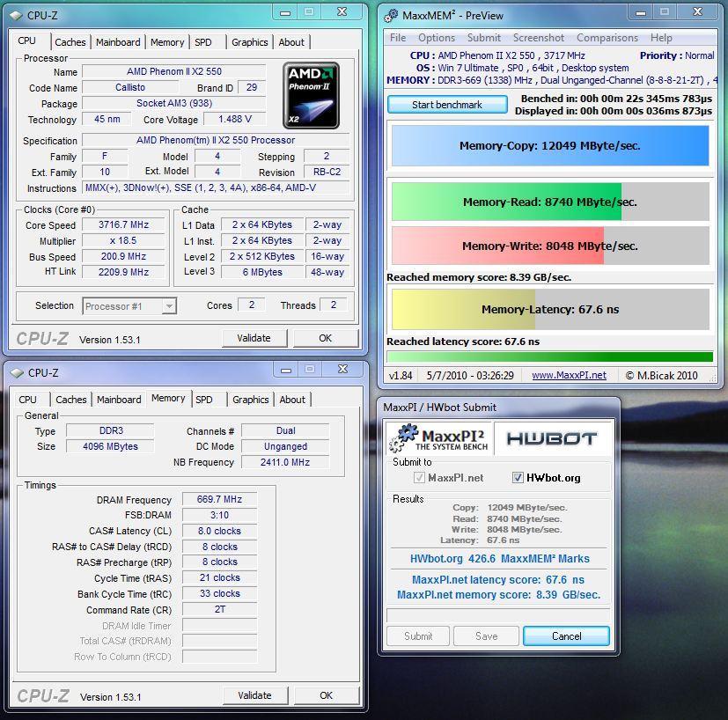Click the CPU-Z title bar icon in bottom window
Screen dimensions: 728x720
[x=16, y=373]
